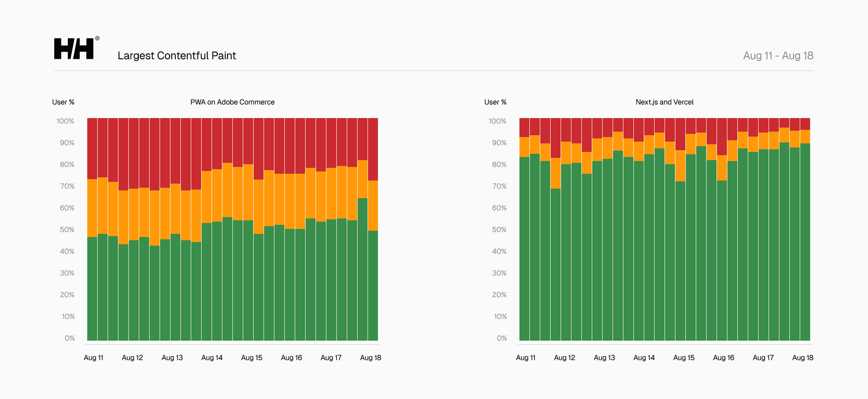Click the 100% label on the Next.js chart
Screen dimensions: 868x399
(x=497, y=121)
